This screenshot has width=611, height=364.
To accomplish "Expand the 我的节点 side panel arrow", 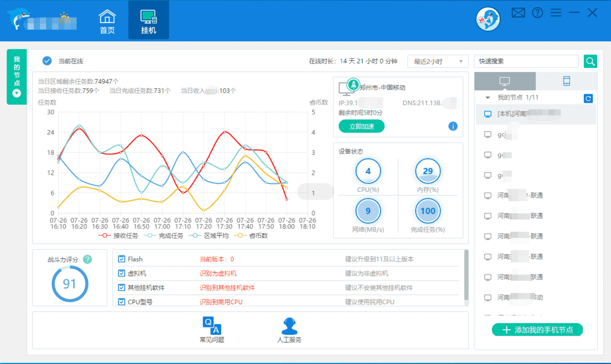I will pos(17,93).
